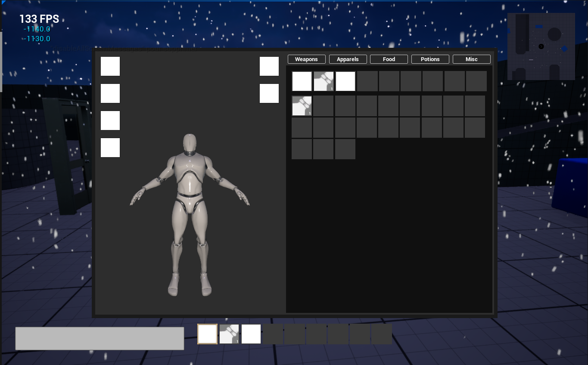Screen dimensions: 588x365
Task: Select the lower right equipment slot
Action: [x=269, y=93]
